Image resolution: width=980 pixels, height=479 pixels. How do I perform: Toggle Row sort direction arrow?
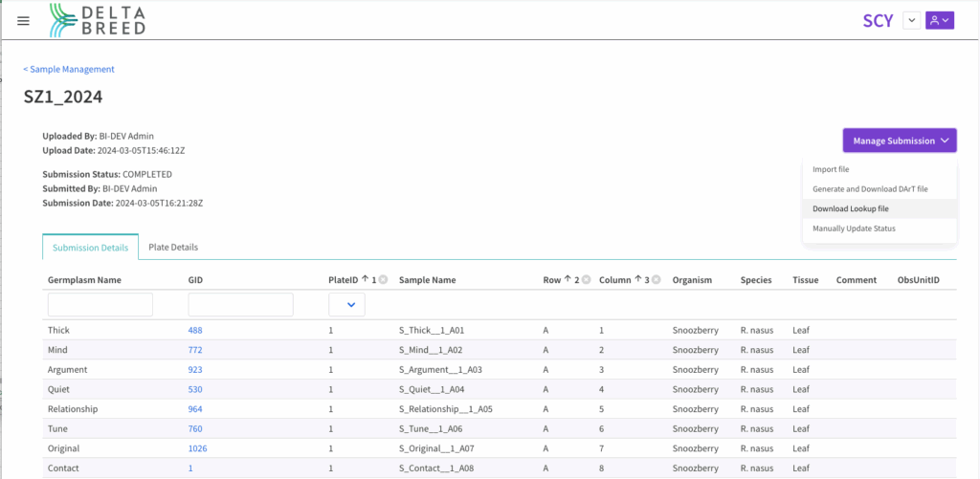[x=568, y=280]
